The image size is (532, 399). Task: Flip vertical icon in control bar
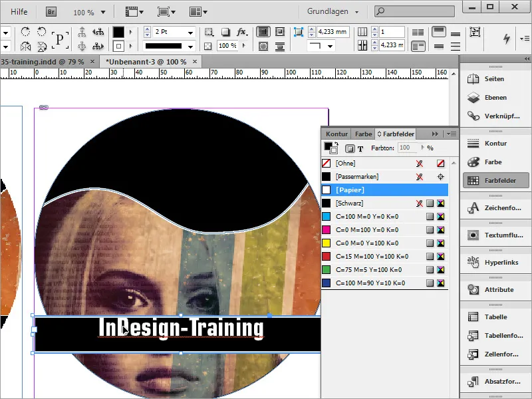click(42, 46)
